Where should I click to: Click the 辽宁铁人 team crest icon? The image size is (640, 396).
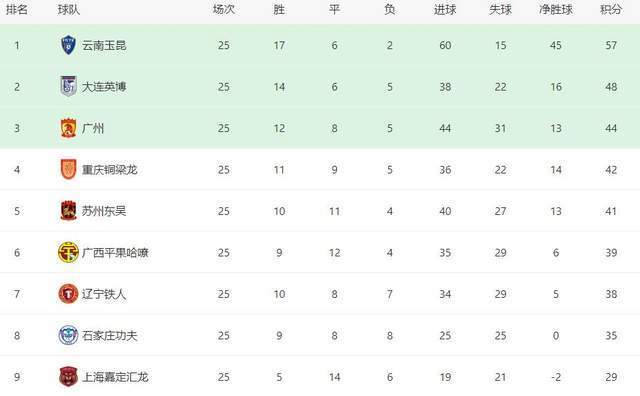coord(68,294)
